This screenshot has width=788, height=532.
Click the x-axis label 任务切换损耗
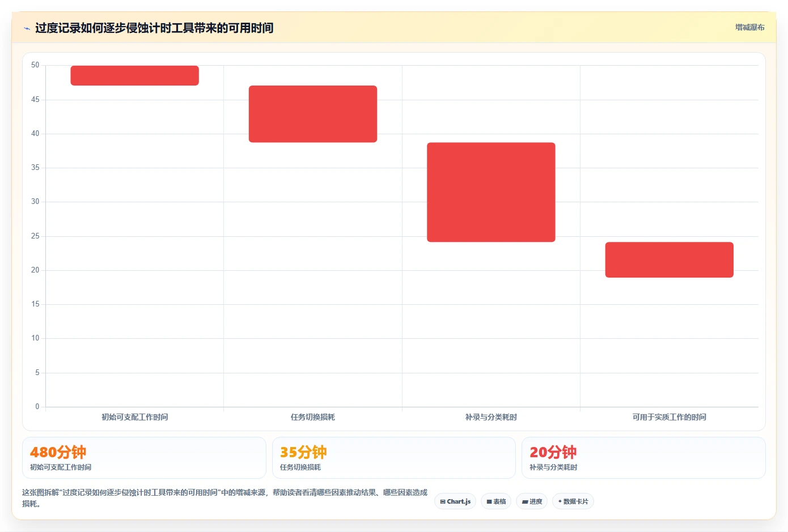(313, 417)
